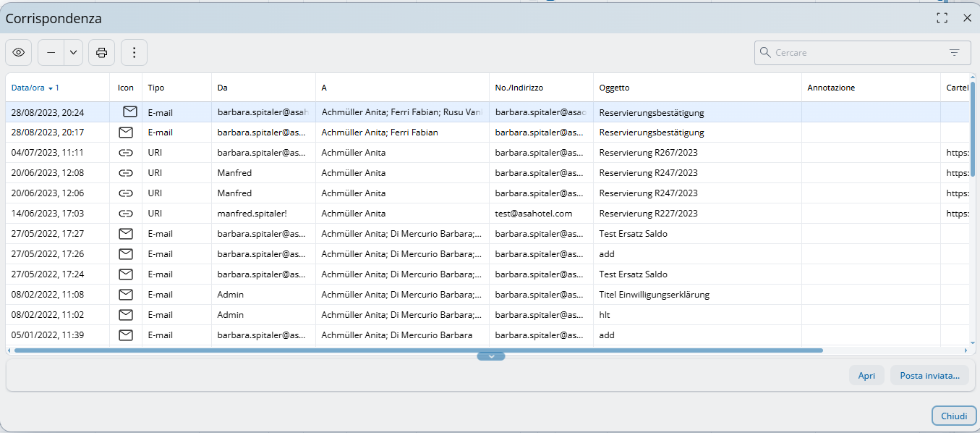Expand the collapsed panel chevron below table

click(x=490, y=356)
